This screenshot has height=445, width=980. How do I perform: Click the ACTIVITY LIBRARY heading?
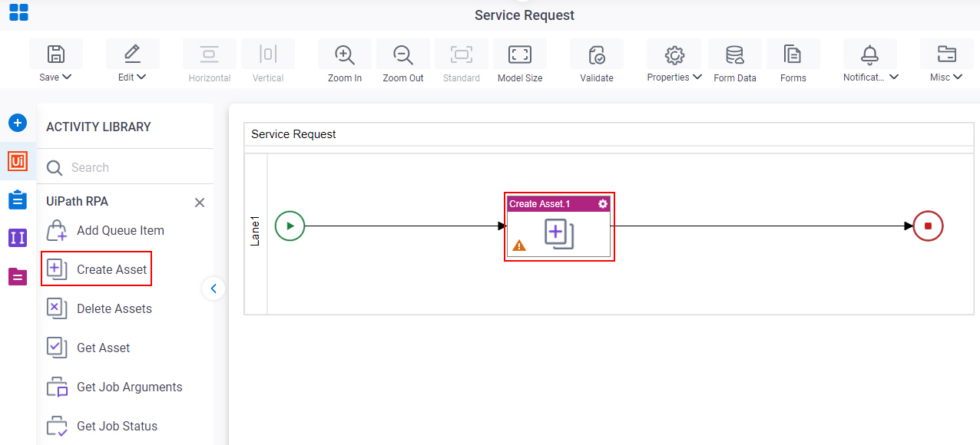click(x=98, y=127)
